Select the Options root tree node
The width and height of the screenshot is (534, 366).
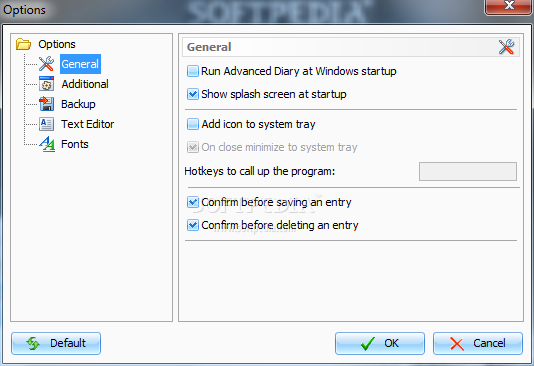(x=57, y=44)
